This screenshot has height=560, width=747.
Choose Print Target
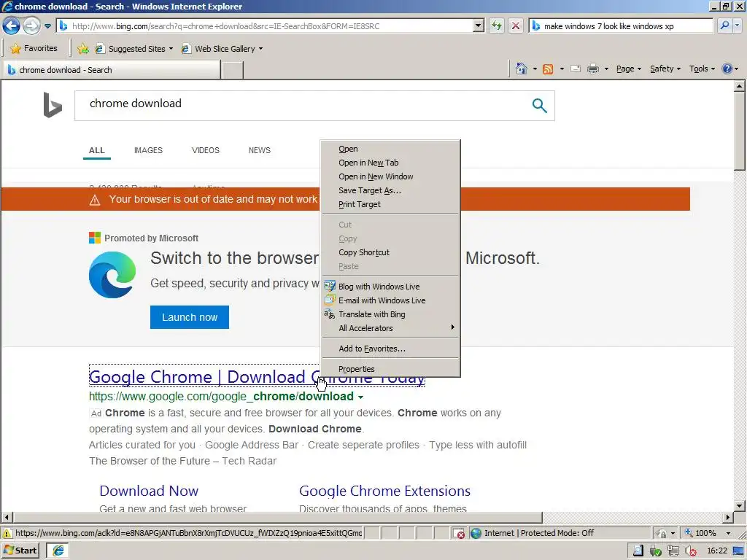pyautogui.click(x=390, y=204)
